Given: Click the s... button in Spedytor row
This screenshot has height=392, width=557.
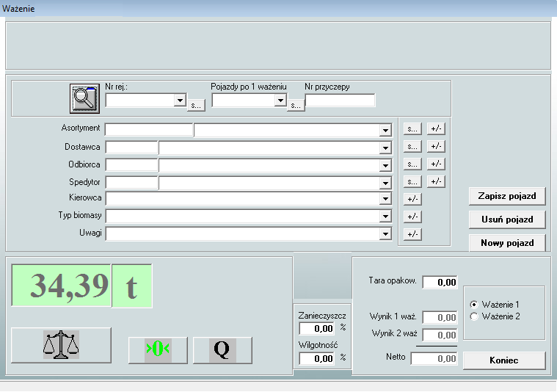Looking at the screenshot, I should coord(412,181).
